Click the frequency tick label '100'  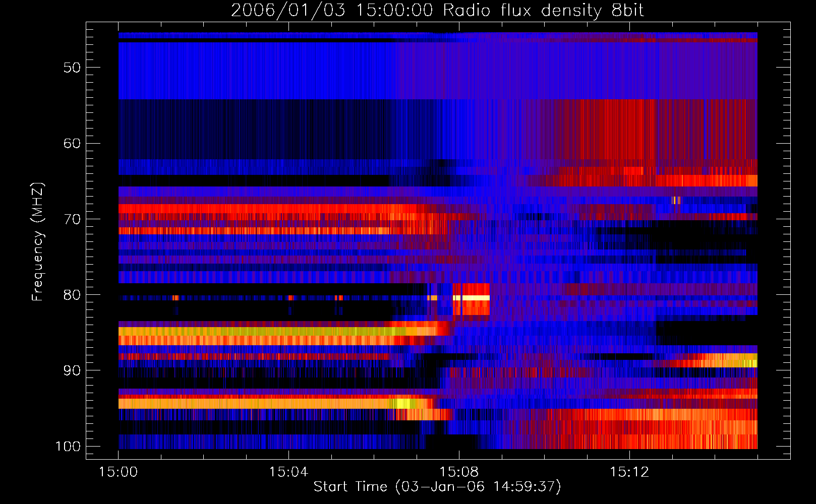(68, 447)
